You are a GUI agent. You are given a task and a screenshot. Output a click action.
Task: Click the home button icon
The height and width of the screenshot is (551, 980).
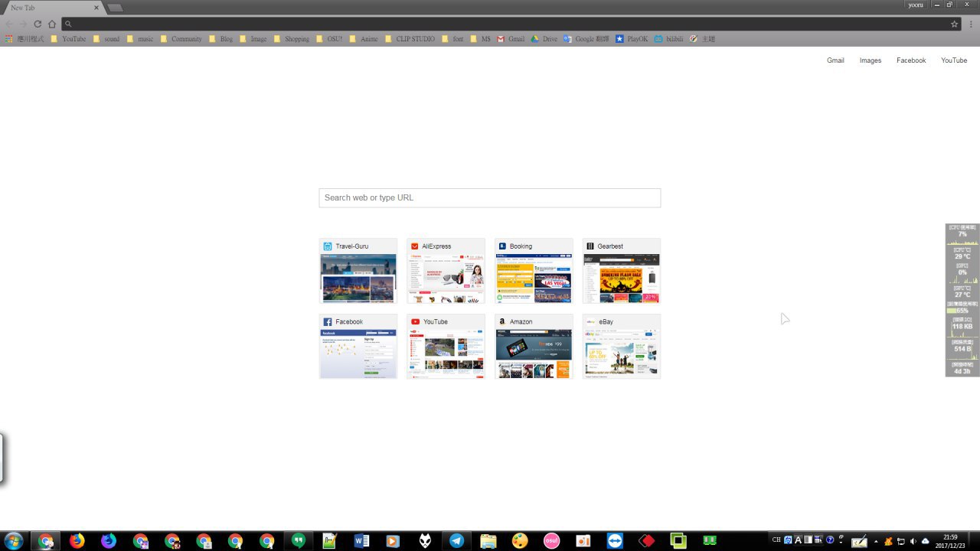[x=52, y=24]
